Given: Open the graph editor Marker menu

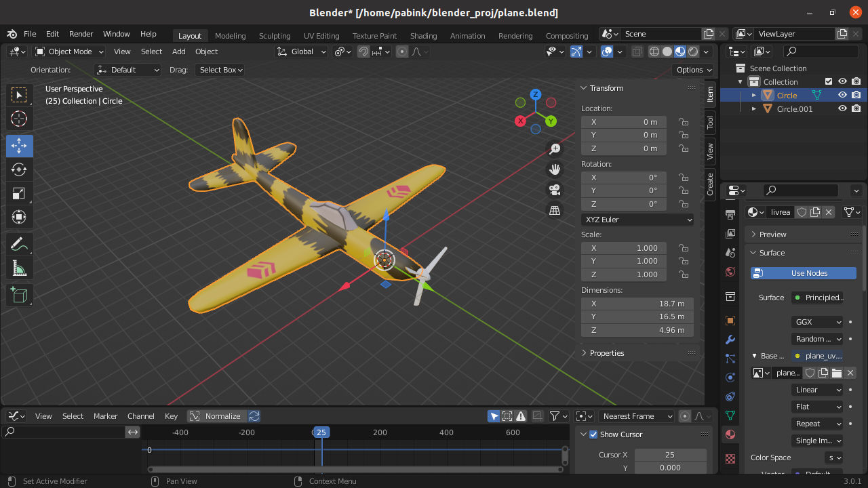Looking at the screenshot, I should (105, 416).
